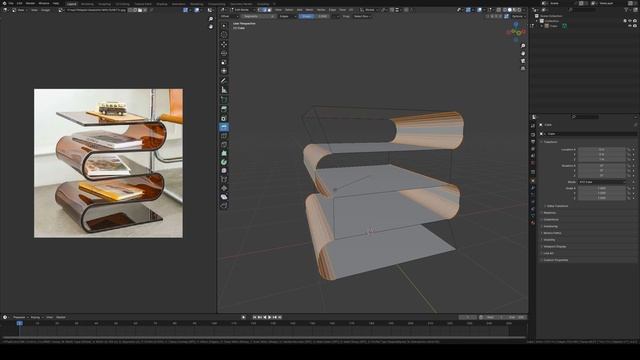Switch to the Modeling workspace tab
The height and width of the screenshot is (360, 640).
coord(87,4)
